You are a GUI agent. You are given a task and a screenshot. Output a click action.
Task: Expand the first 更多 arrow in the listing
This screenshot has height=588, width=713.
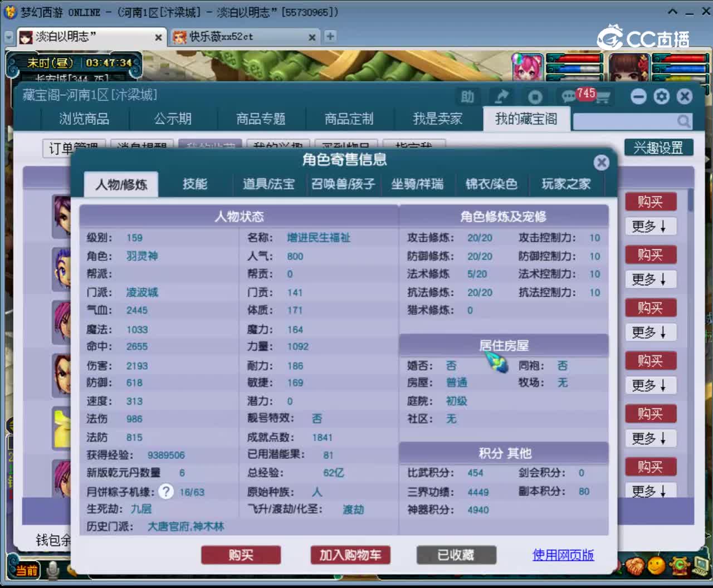649,226
